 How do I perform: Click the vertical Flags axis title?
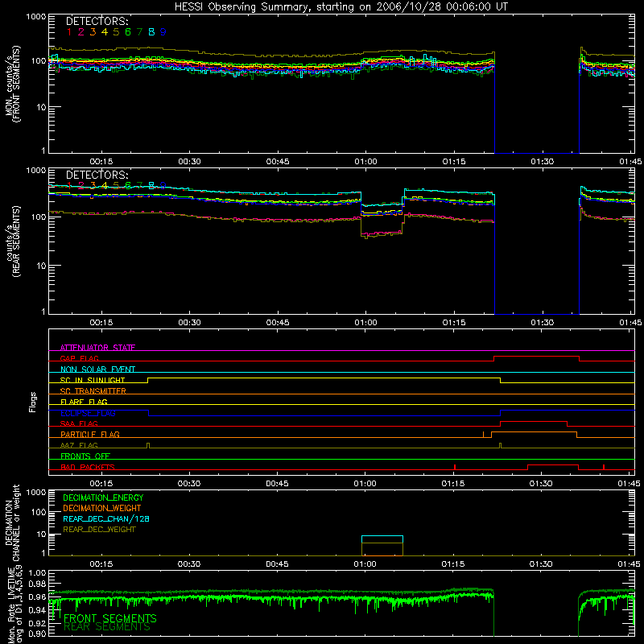33,402
